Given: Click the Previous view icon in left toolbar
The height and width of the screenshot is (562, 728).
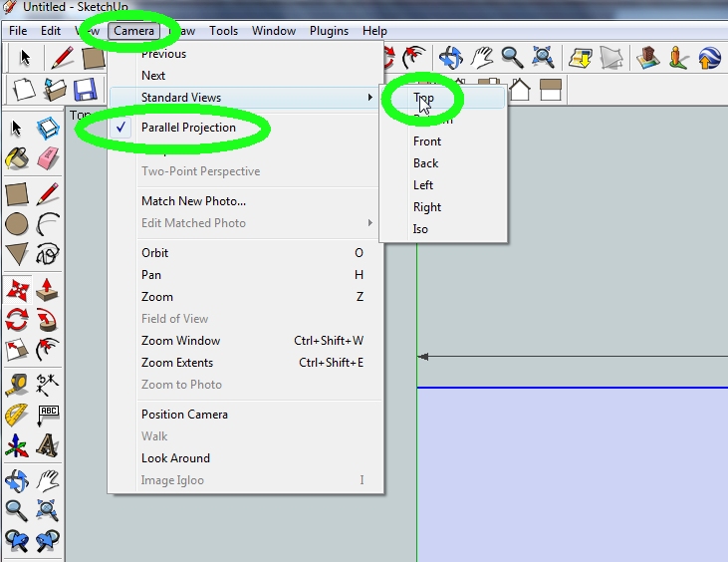Looking at the screenshot, I should coord(17,541).
